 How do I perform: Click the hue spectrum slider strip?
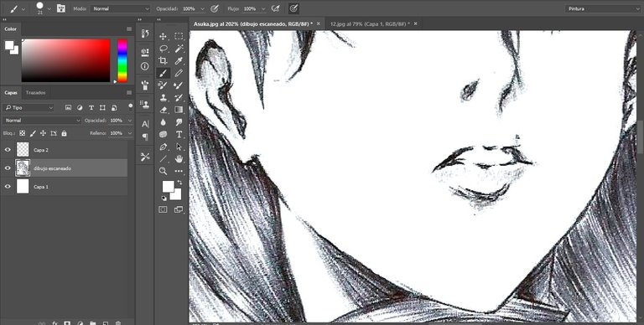[x=122, y=60]
